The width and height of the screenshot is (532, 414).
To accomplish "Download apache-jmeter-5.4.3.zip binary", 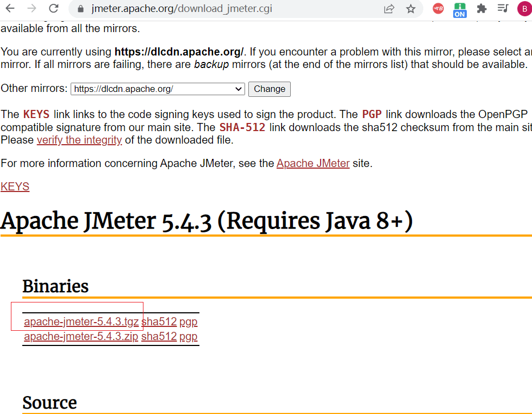I will coord(81,336).
